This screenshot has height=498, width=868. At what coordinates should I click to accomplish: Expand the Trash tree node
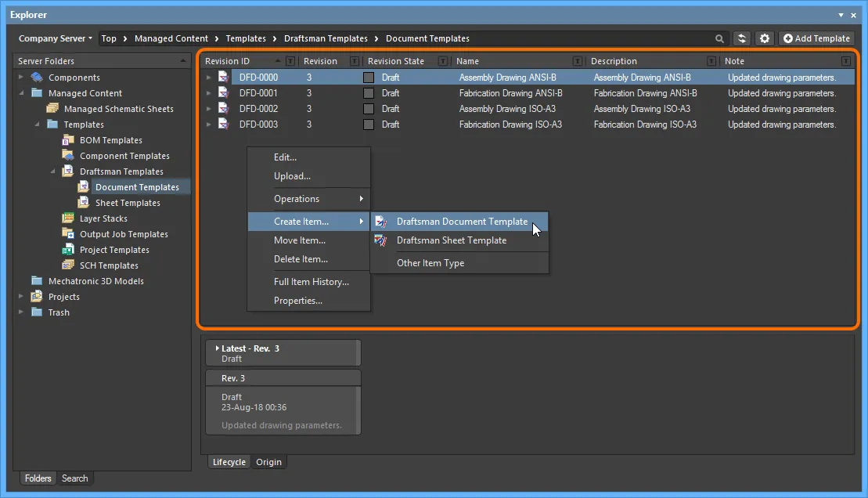coord(21,312)
